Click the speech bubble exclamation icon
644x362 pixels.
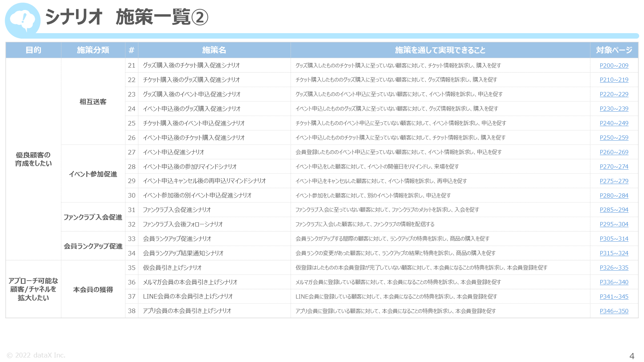(x=23, y=20)
